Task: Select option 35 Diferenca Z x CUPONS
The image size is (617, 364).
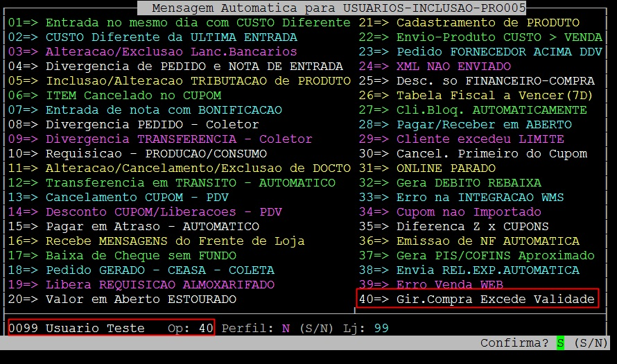Action: [x=453, y=227]
